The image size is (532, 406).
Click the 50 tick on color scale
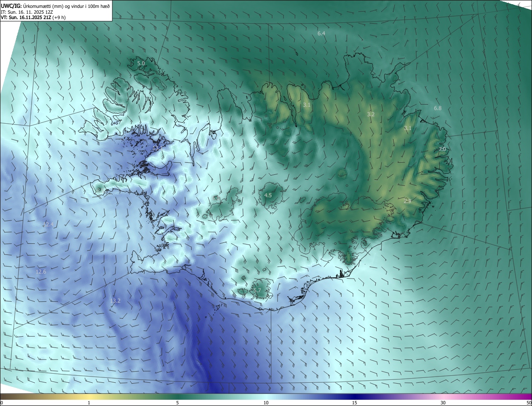[x=529, y=403]
